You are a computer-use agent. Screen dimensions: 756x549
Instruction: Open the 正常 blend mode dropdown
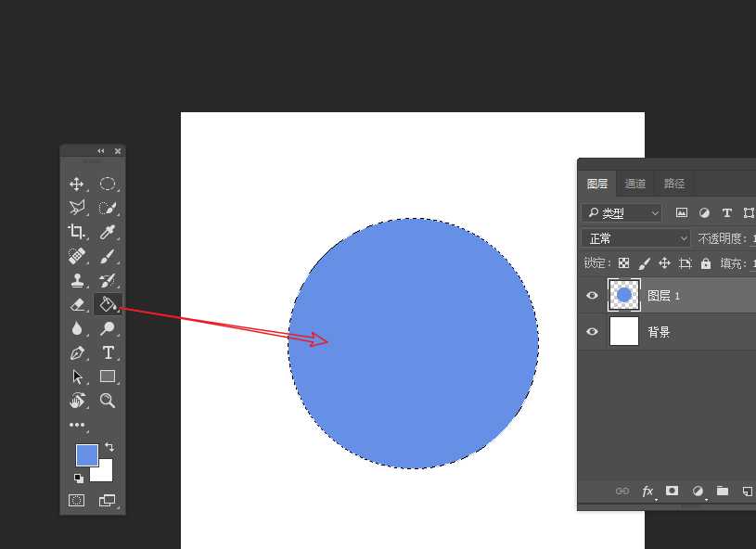click(x=635, y=238)
